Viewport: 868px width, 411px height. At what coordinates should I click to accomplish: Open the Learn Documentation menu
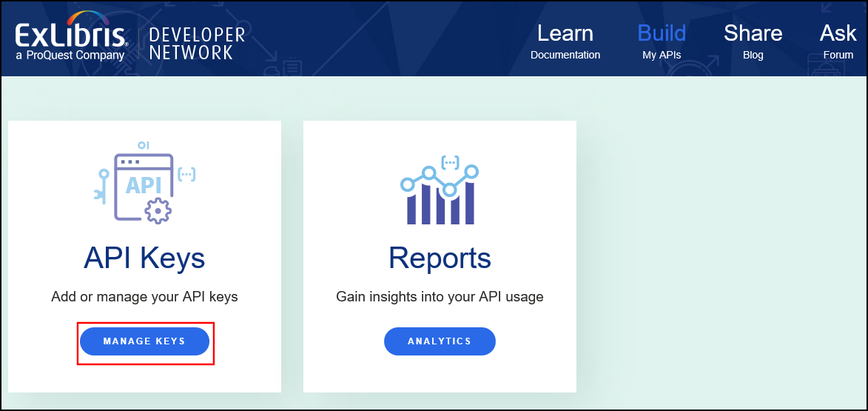click(565, 41)
